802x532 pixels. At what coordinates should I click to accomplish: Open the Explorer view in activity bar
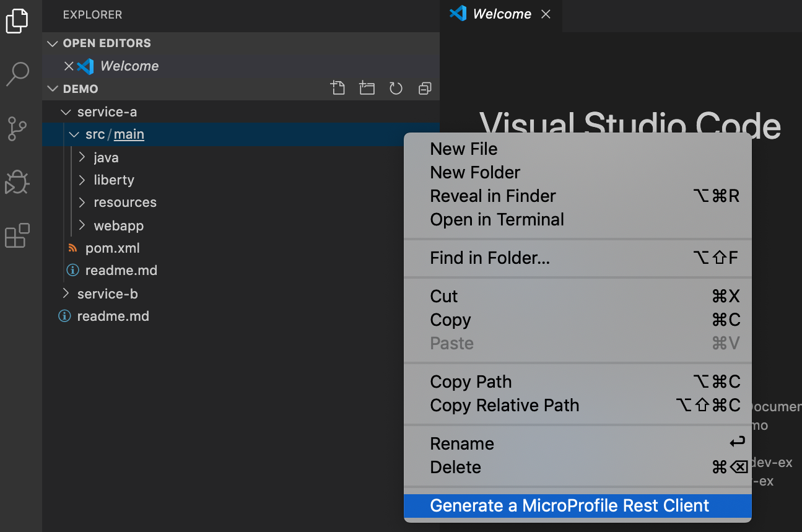click(x=17, y=21)
